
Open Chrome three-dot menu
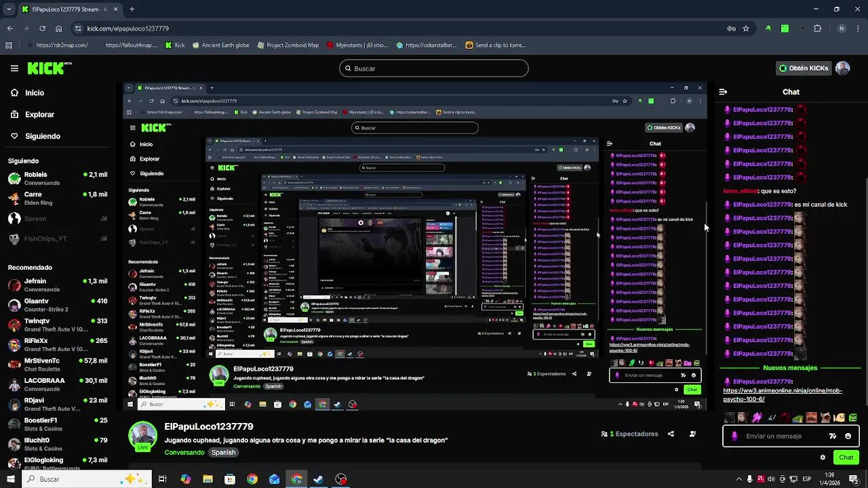tap(859, 28)
